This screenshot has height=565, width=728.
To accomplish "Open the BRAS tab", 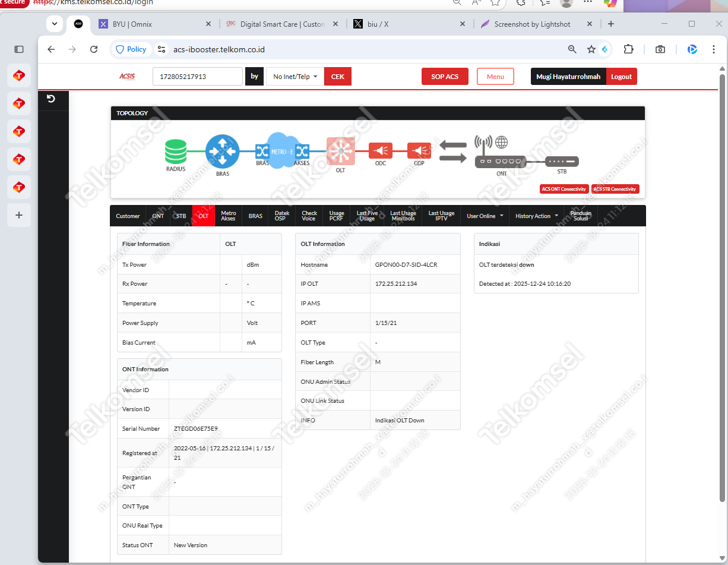I will click(x=255, y=216).
